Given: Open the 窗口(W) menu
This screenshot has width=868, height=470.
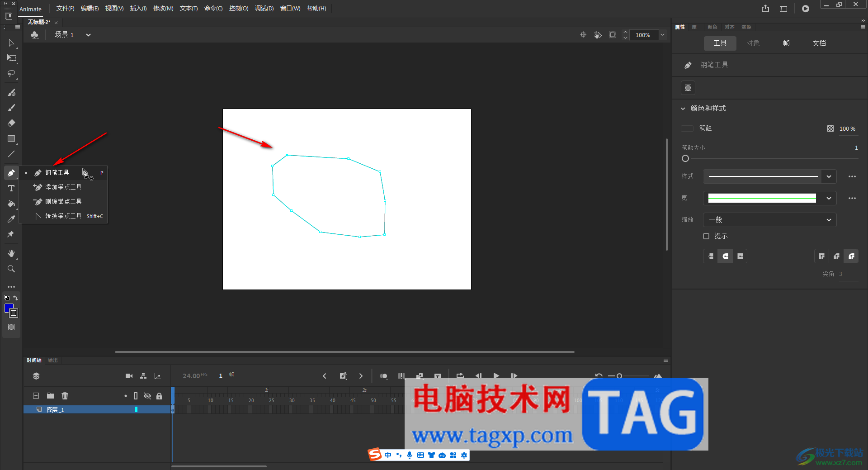Looking at the screenshot, I should [x=290, y=9].
